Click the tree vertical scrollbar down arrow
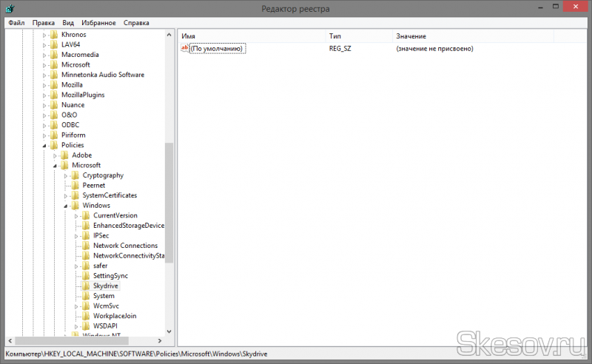This screenshot has height=364, width=592. coord(169,331)
